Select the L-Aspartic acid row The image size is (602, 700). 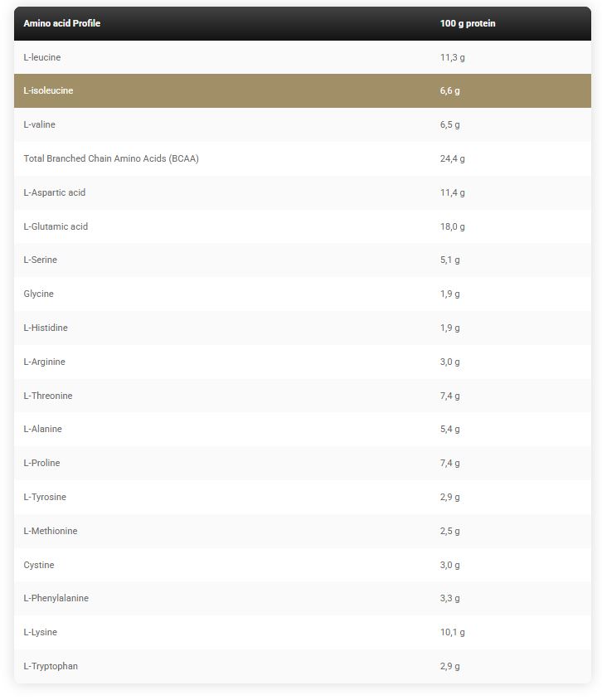[303, 192]
